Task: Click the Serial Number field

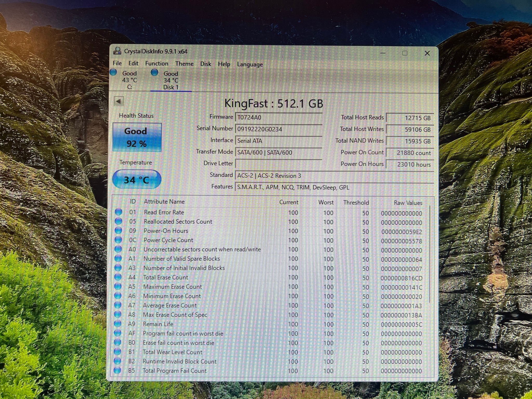Action: pyautogui.click(x=279, y=129)
